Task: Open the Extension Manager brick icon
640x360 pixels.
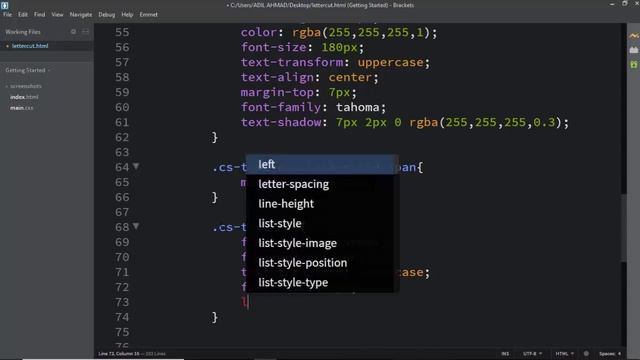Action: point(633,50)
